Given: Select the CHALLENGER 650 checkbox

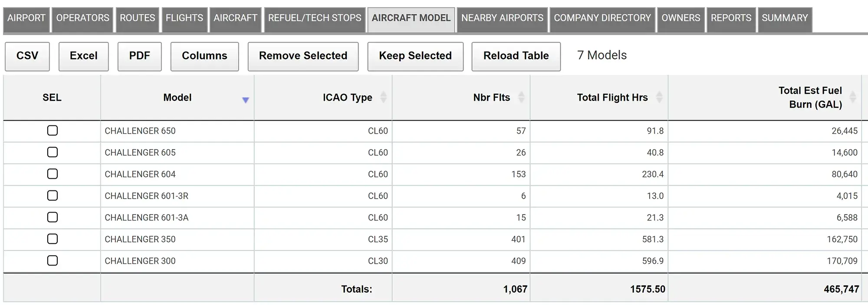Looking at the screenshot, I should pyautogui.click(x=52, y=131).
